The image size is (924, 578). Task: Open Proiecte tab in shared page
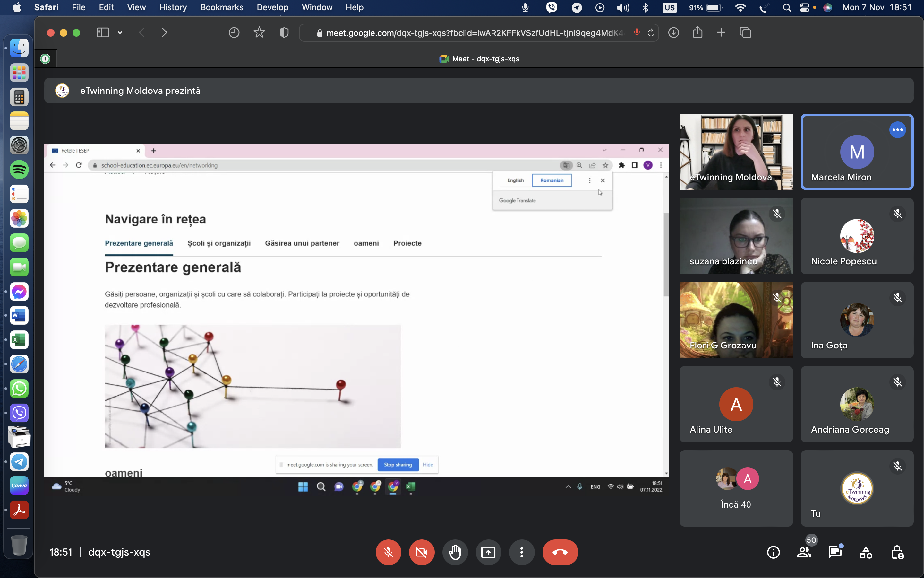point(407,243)
